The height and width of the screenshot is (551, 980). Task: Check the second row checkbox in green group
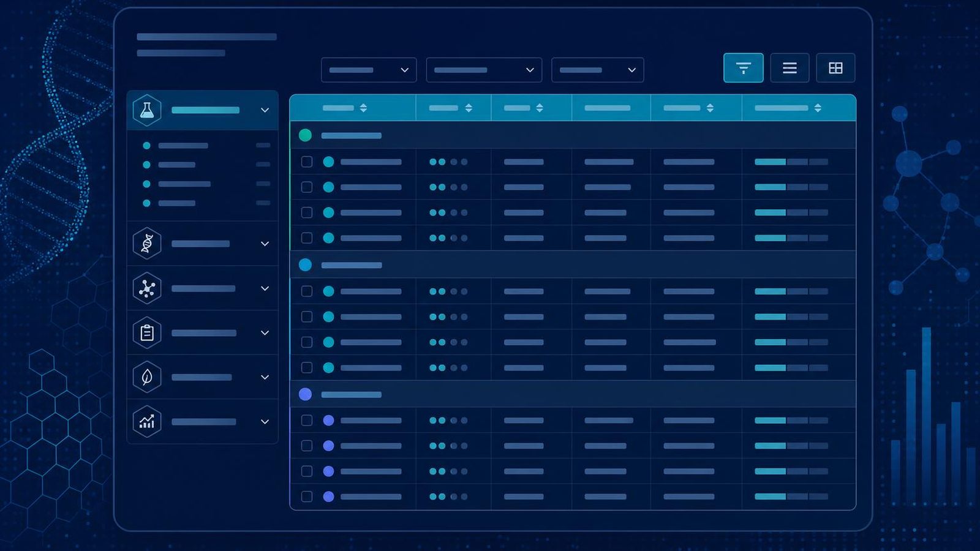pos(307,187)
